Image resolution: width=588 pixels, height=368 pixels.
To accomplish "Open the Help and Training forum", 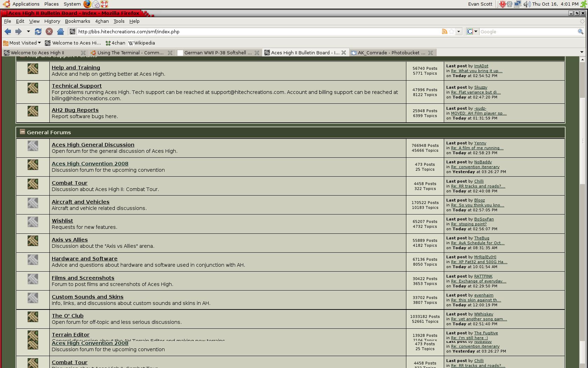I will pyautogui.click(x=76, y=68).
